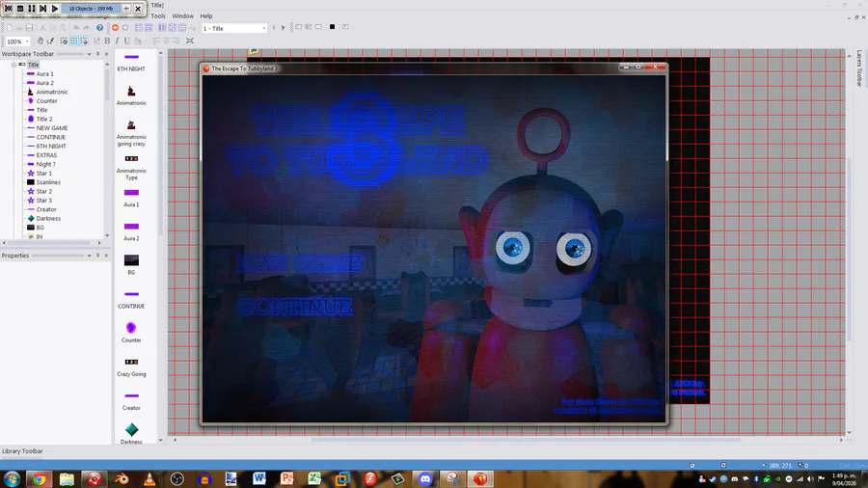Screen dimensions: 868x488
Task: Select Counter object icon in object pane
Action: (131, 332)
